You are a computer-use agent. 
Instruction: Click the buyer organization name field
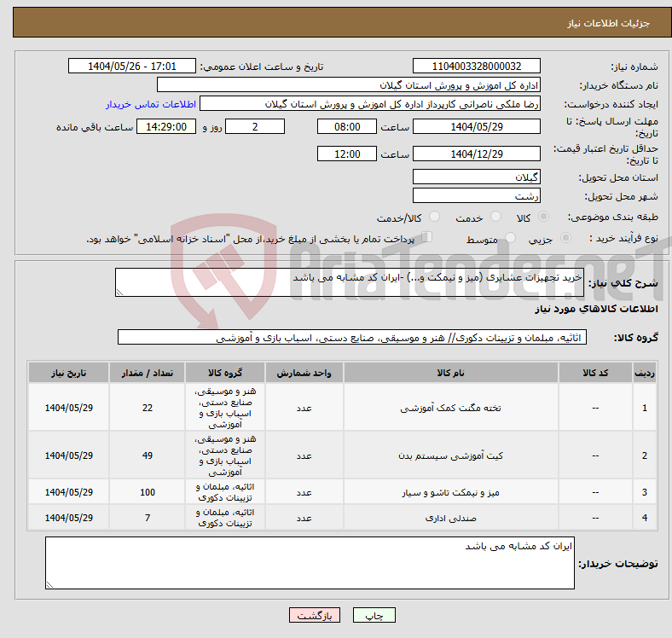click(x=349, y=85)
